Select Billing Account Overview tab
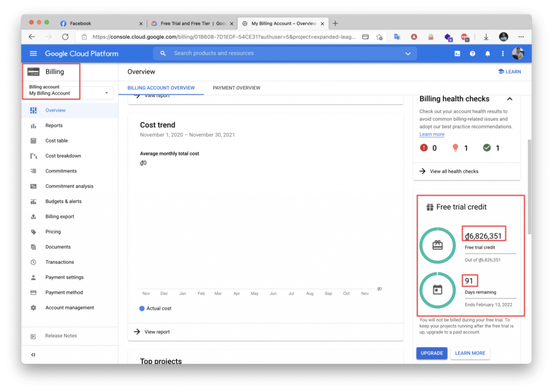 (161, 88)
